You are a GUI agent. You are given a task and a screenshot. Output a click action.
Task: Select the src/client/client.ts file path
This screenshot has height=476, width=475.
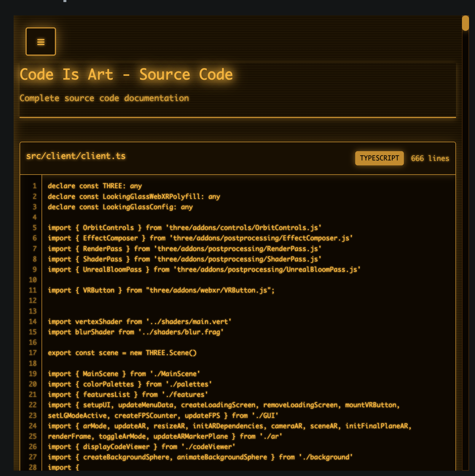[76, 156]
